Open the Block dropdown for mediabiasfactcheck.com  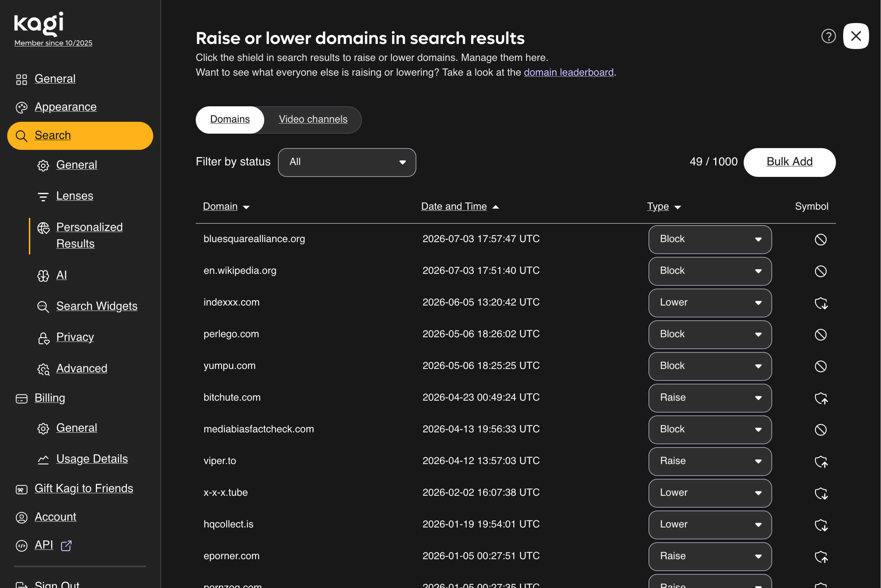coord(709,430)
